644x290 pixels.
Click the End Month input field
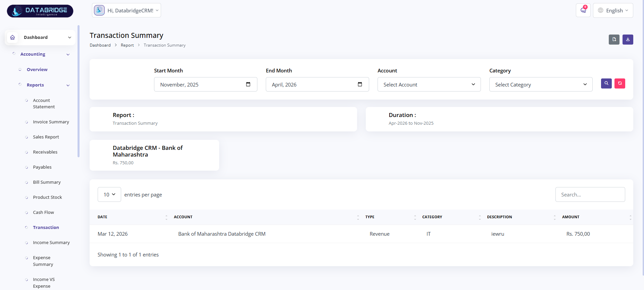pos(317,84)
